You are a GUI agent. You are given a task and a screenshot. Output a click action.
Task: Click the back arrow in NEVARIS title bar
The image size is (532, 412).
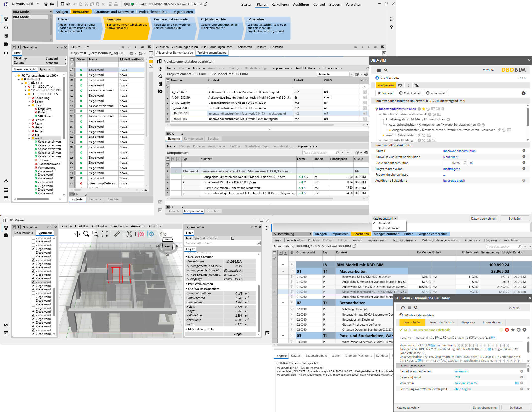point(52,4)
